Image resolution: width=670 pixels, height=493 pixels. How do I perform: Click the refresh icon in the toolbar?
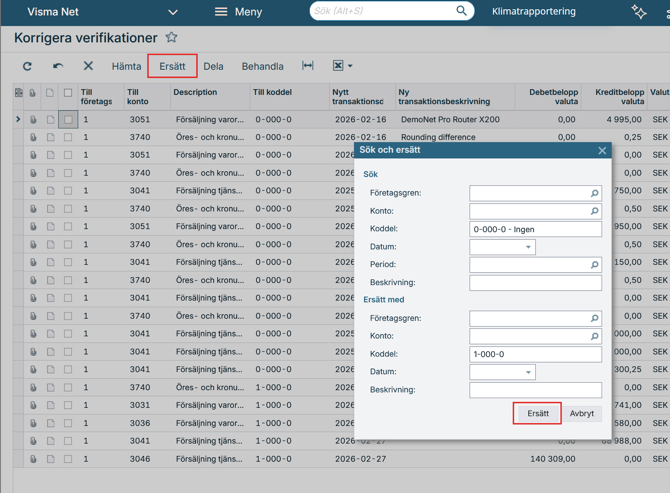(x=27, y=67)
